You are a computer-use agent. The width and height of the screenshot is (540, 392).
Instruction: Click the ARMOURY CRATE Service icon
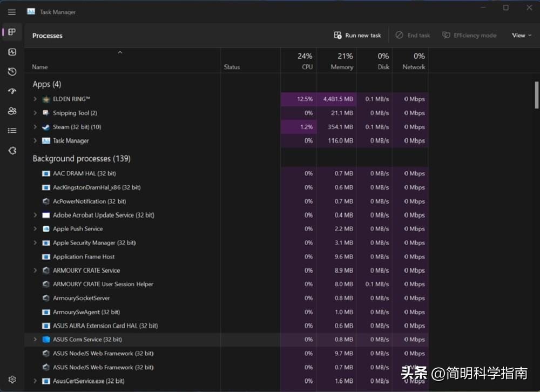pos(46,271)
